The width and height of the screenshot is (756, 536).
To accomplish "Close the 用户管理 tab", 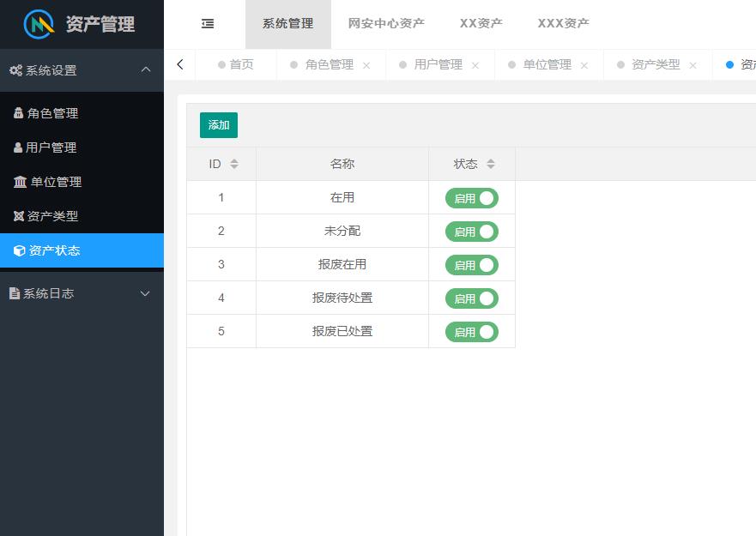I will 475,65.
